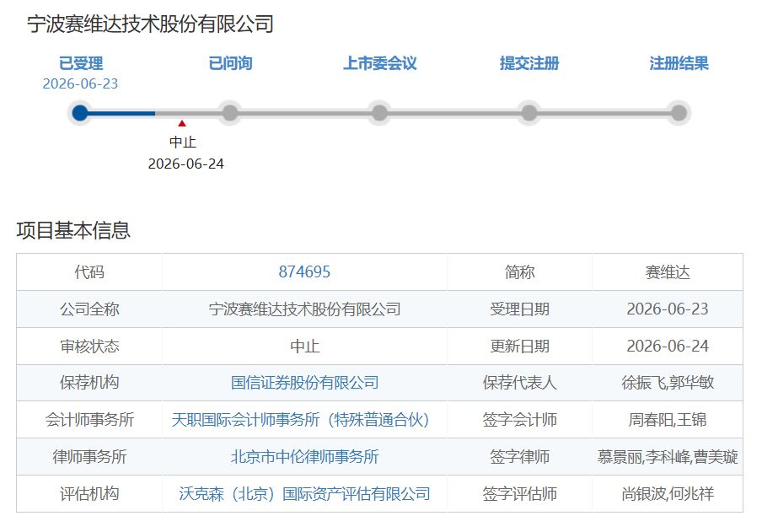Image resolution: width=762 pixels, height=532 pixels.
Task: Click the 提交注册 stage label
Action: (529, 63)
